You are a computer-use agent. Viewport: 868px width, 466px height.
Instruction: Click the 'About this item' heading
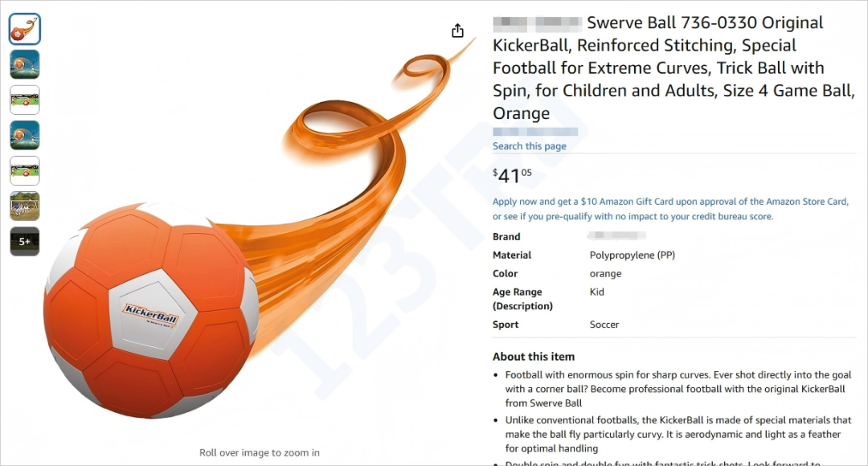tap(534, 357)
